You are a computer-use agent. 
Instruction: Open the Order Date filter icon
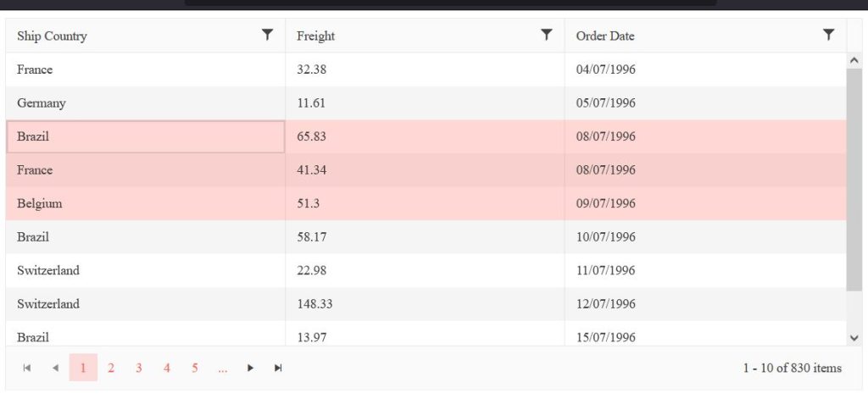tap(829, 35)
